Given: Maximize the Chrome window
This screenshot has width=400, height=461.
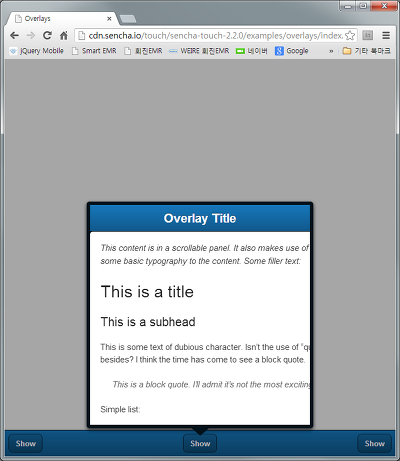Looking at the screenshot, I should 363,6.
